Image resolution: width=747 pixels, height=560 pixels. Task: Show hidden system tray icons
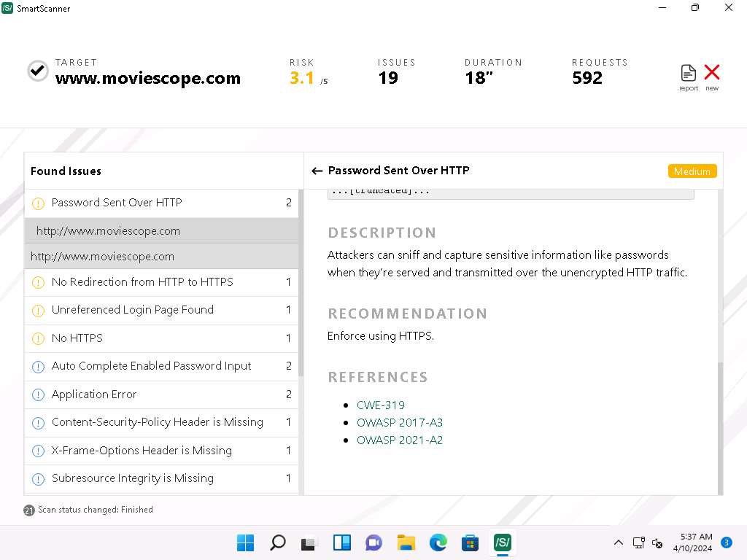click(x=618, y=542)
